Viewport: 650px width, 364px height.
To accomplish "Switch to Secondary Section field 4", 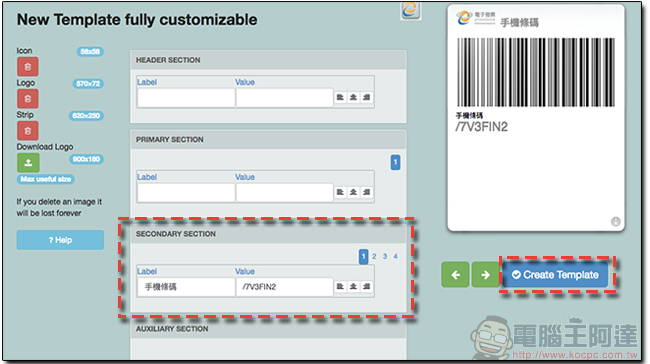I will coord(395,257).
